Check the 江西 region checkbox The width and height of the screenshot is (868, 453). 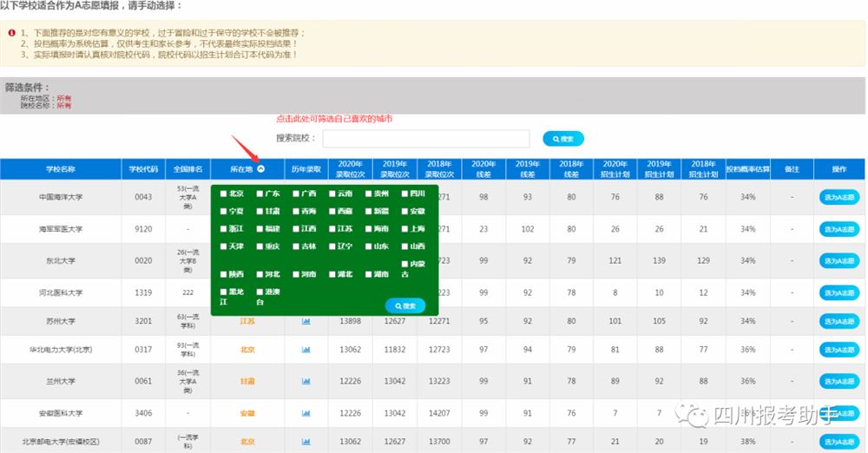(296, 229)
